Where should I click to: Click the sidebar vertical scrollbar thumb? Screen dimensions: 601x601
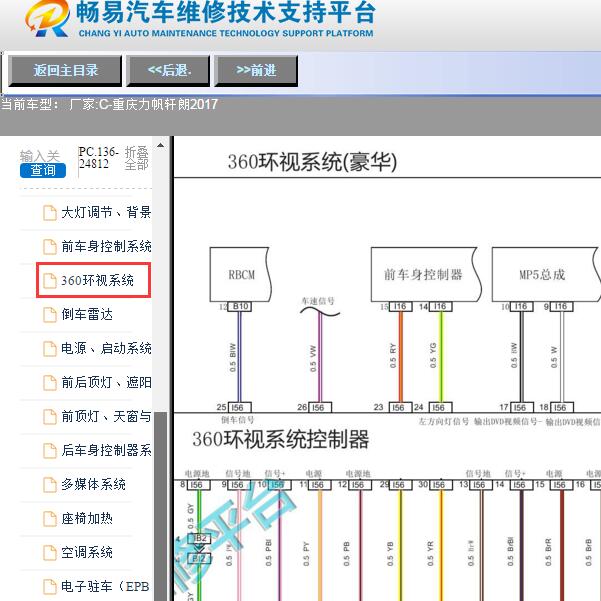coord(161,506)
